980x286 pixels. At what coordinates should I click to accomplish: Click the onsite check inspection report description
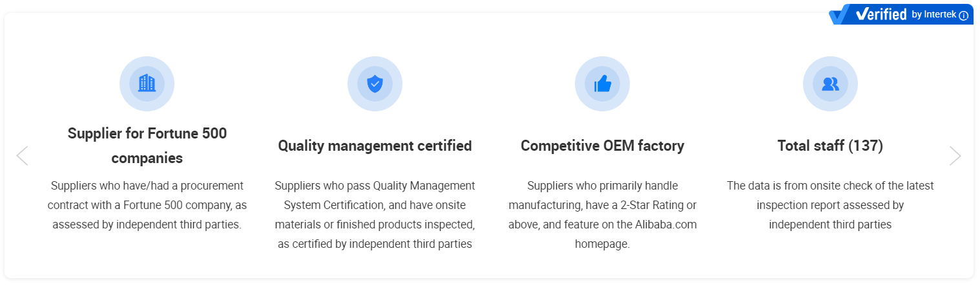tap(830, 205)
